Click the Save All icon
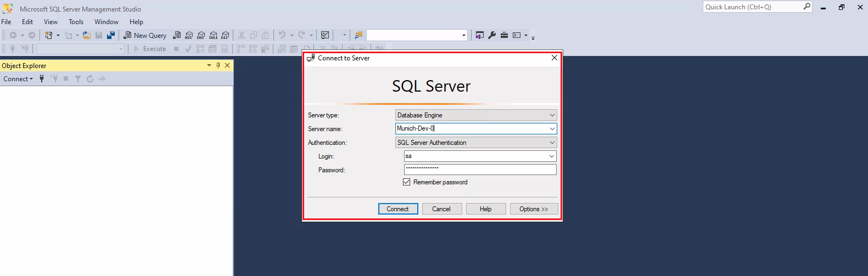This screenshot has height=276, width=868. click(111, 35)
